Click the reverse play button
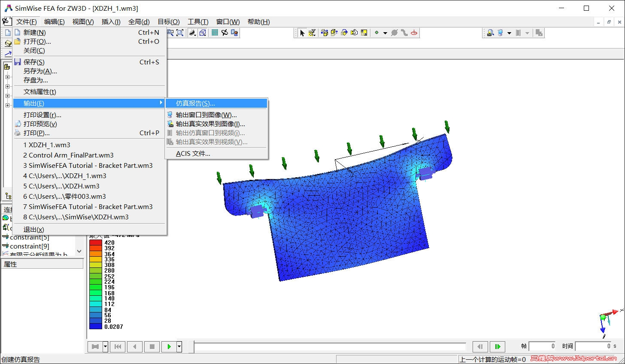Image resolution: width=625 pixels, height=364 pixels. tap(135, 346)
